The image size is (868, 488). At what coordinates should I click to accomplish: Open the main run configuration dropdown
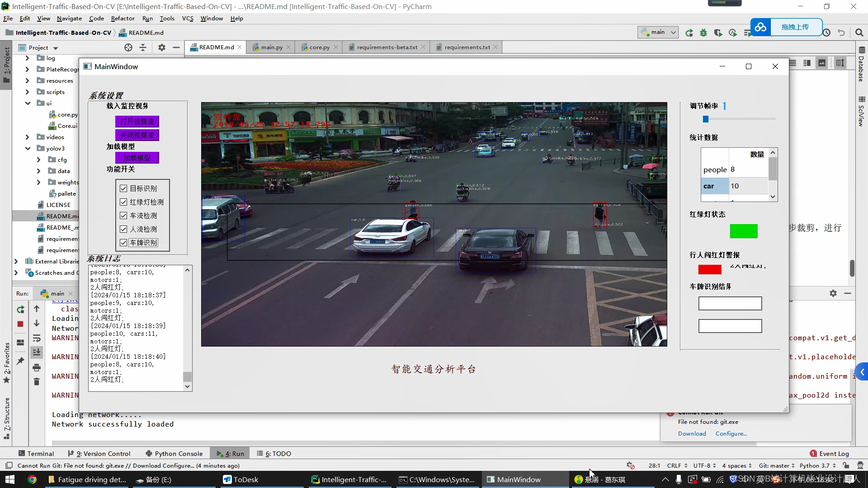[658, 32]
